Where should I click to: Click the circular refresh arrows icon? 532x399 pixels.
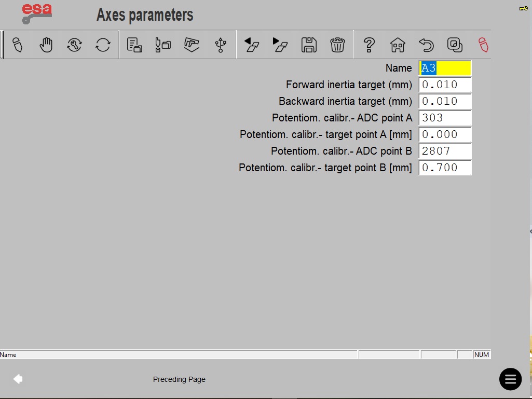[x=103, y=45]
